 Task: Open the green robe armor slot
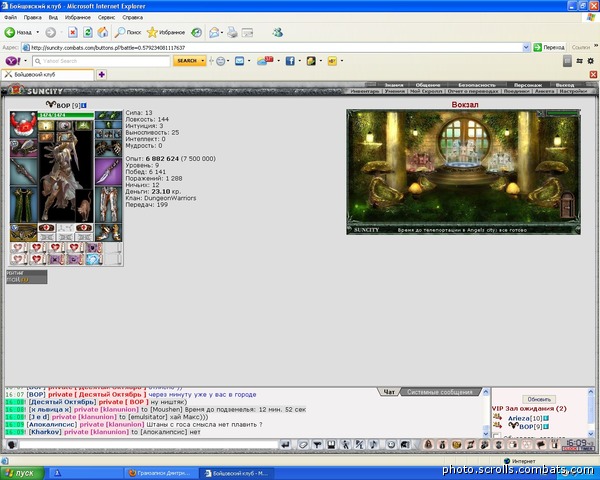pyautogui.click(x=23, y=204)
